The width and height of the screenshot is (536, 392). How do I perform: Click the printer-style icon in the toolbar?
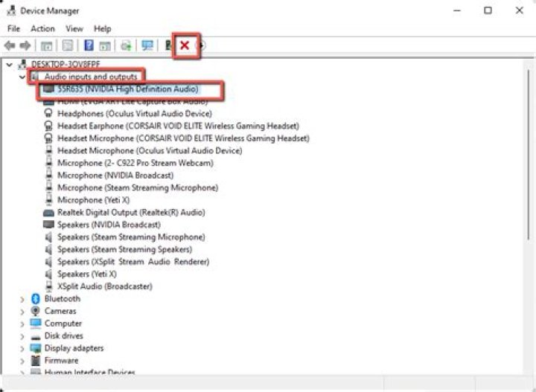[x=126, y=45]
